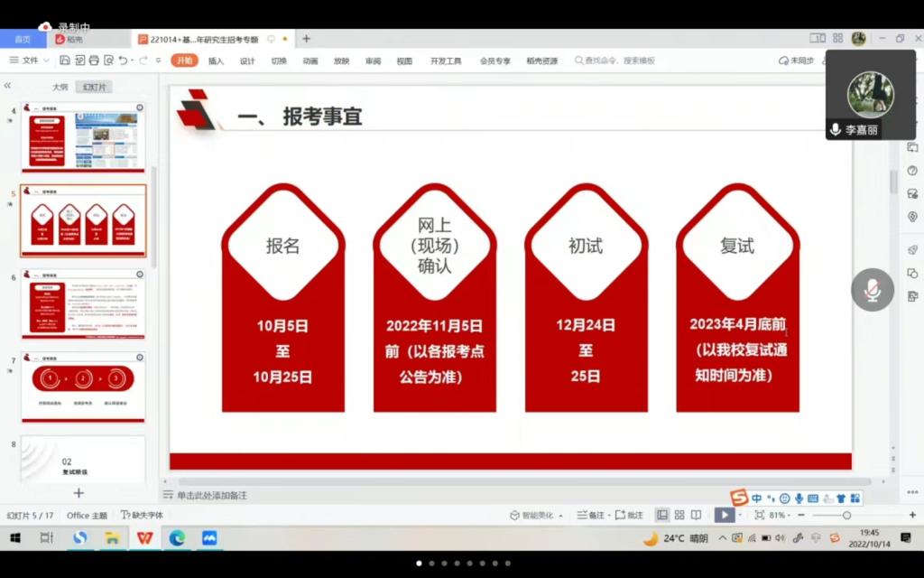Open the 插入 Insert ribbon tab
Viewport: 924px width, 578px height.
216,61
